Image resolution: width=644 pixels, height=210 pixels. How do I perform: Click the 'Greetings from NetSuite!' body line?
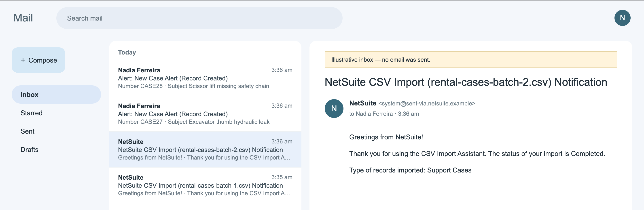(386, 137)
